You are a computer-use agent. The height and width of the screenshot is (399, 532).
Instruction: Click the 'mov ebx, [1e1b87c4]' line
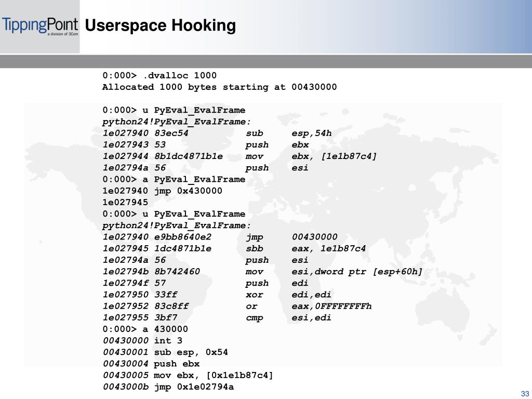[240, 156]
